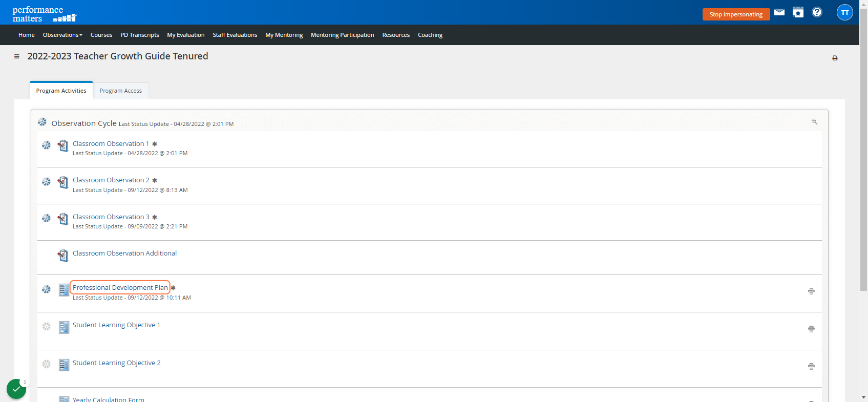Click the 2022-2023 Teacher Growth Guide Tenured title
The width and height of the screenshot is (868, 402).
point(118,56)
